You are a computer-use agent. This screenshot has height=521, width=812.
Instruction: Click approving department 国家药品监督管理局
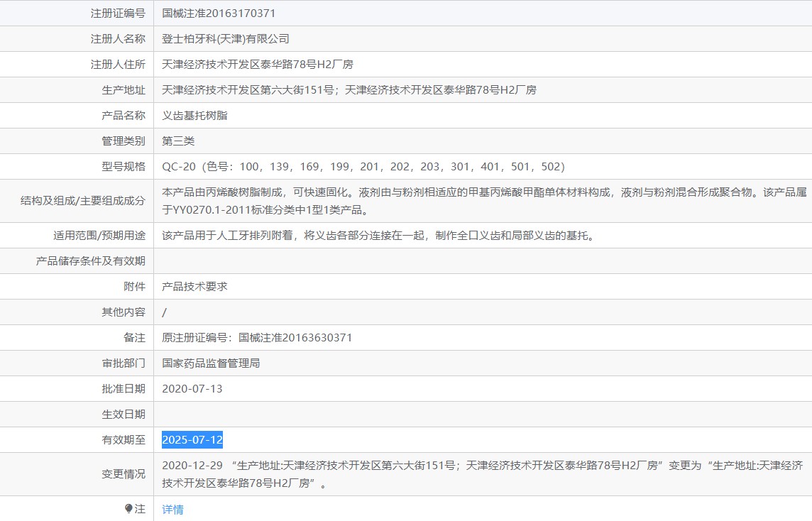211,363
